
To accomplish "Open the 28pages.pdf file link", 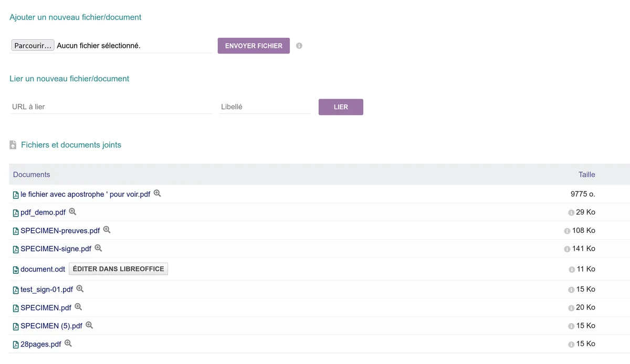I will pos(40,344).
